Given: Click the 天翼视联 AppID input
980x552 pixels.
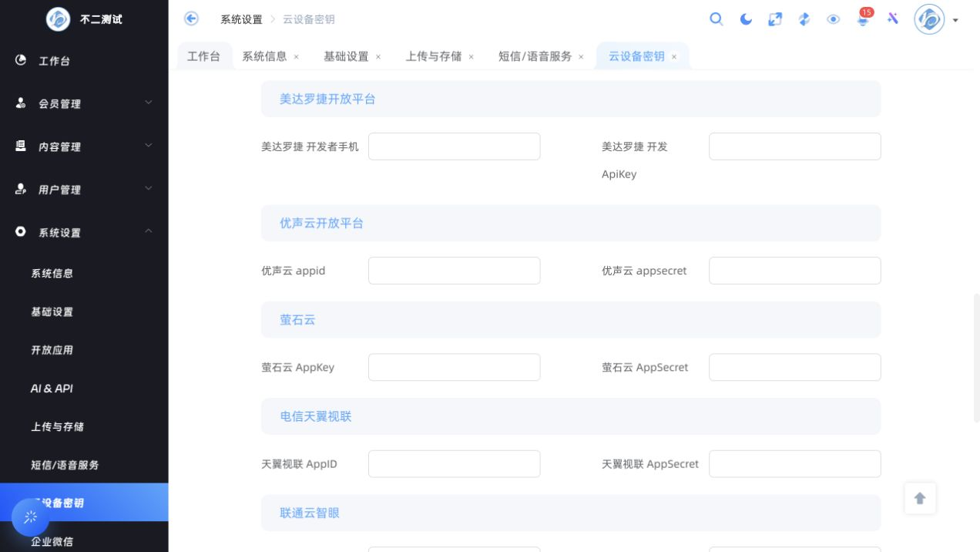Looking at the screenshot, I should click(x=455, y=464).
